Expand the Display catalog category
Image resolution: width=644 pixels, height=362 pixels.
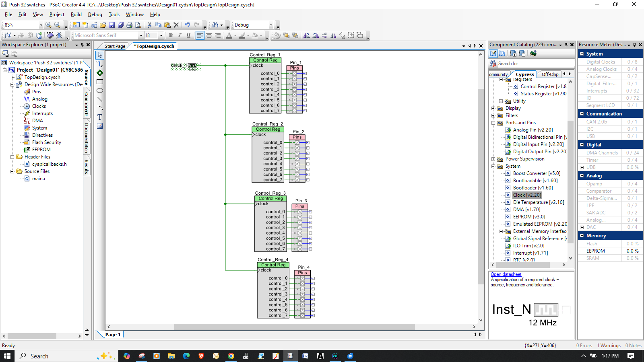[493, 108]
